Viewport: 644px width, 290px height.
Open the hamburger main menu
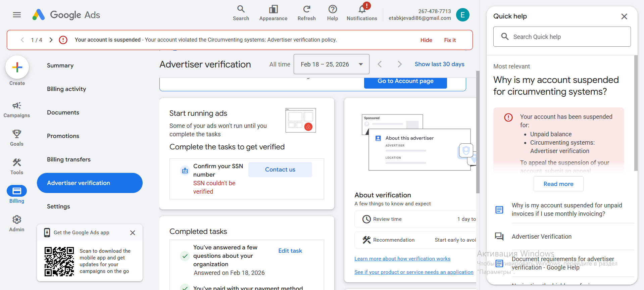(x=17, y=15)
